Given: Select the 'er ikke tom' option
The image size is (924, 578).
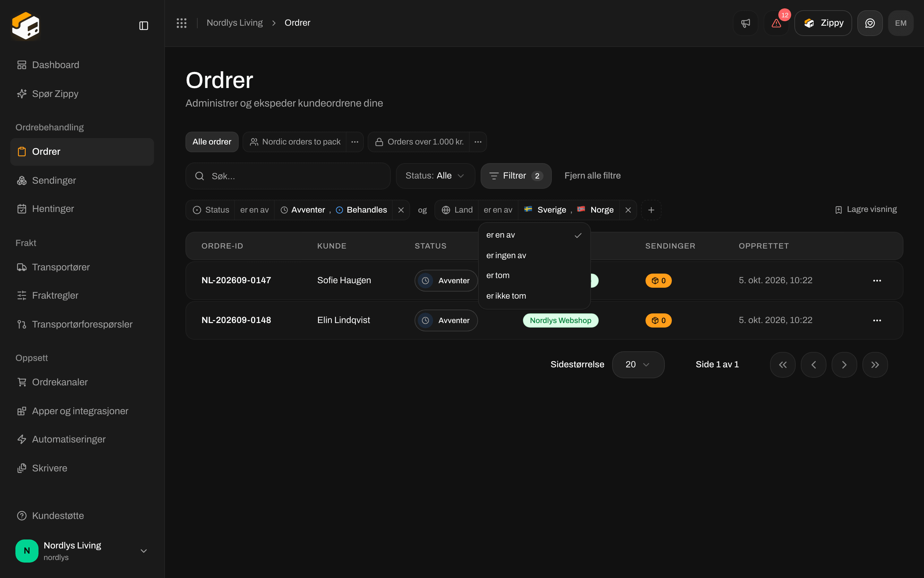Looking at the screenshot, I should tap(534, 296).
